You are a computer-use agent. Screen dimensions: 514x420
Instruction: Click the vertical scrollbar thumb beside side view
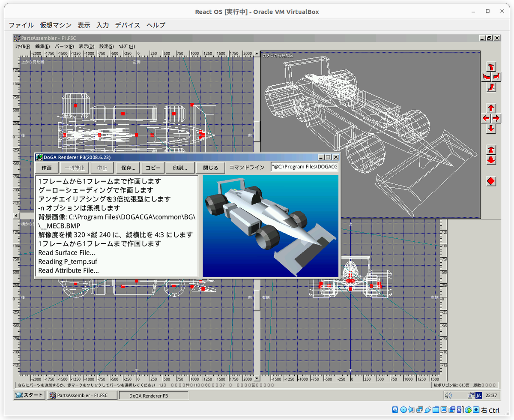257,300
